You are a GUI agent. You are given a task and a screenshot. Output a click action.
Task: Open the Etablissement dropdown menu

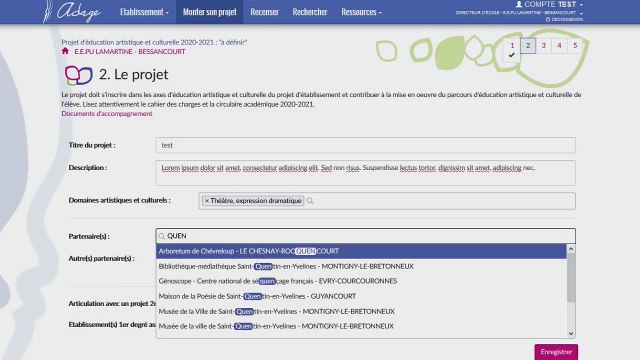[144, 12]
